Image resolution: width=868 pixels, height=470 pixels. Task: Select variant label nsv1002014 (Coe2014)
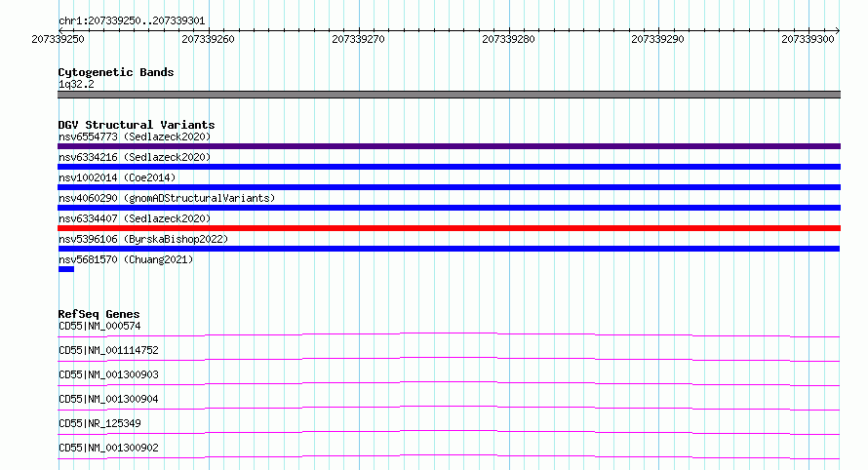coord(117,177)
